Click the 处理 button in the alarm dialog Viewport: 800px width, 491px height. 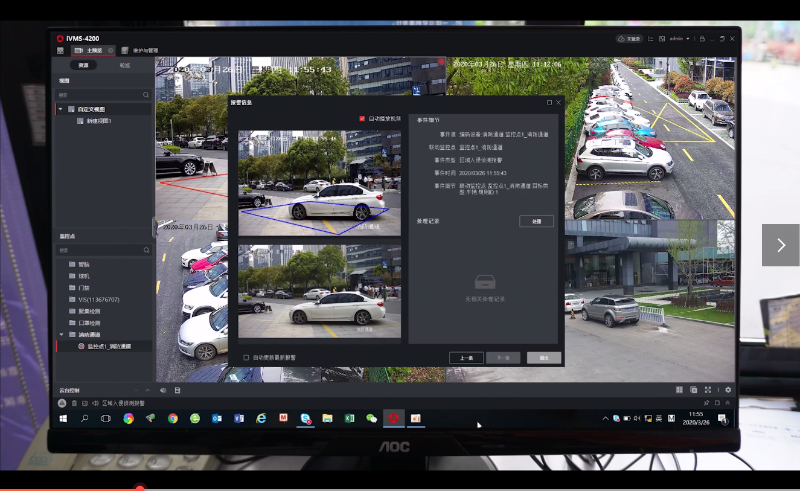(x=536, y=221)
